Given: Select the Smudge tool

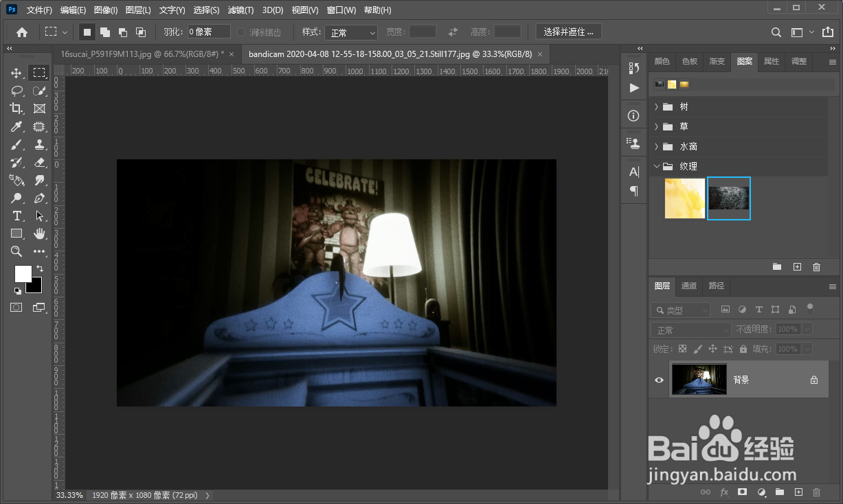Looking at the screenshot, I should 39,180.
